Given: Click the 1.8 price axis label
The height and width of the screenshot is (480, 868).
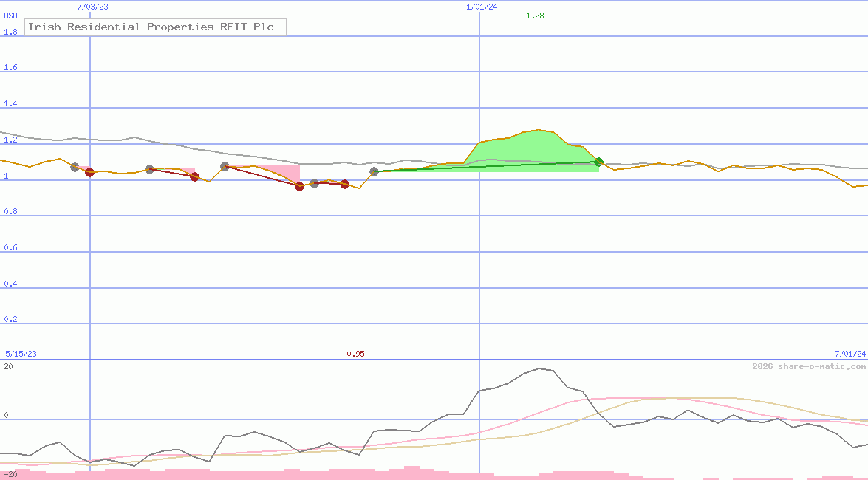Looking at the screenshot, I should 10,32.
